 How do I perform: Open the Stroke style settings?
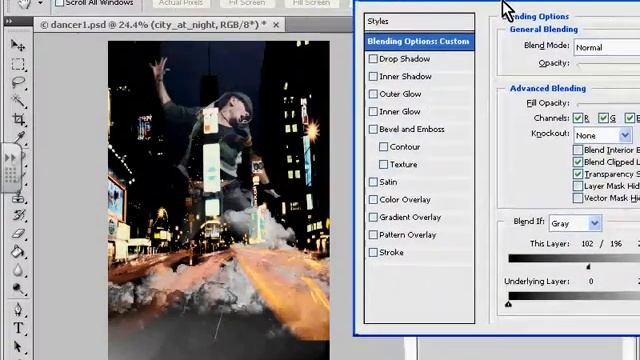tap(391, 253)
